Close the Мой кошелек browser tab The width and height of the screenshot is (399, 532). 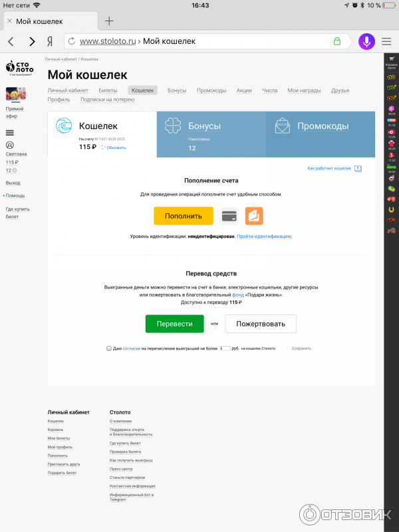pos(9,21)
